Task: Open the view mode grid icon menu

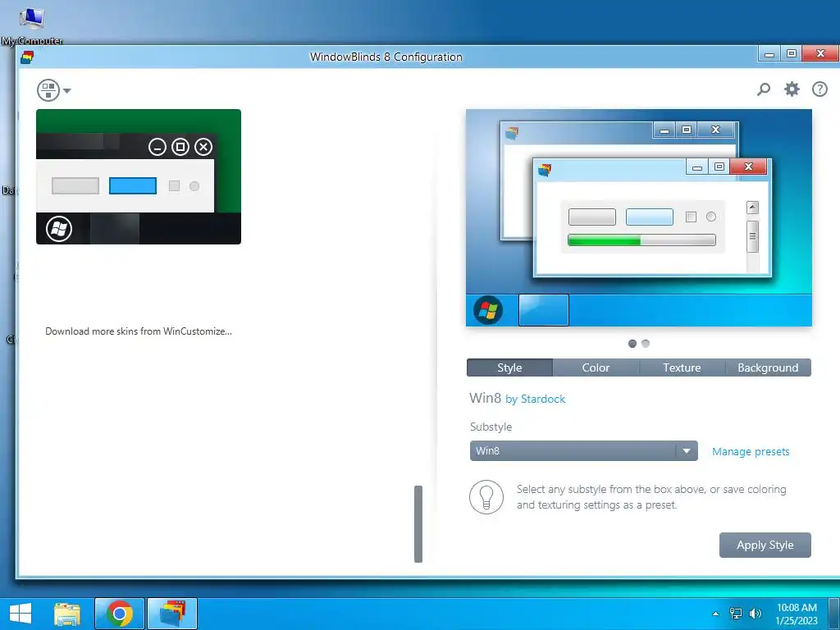Action: tap(48, 90)
